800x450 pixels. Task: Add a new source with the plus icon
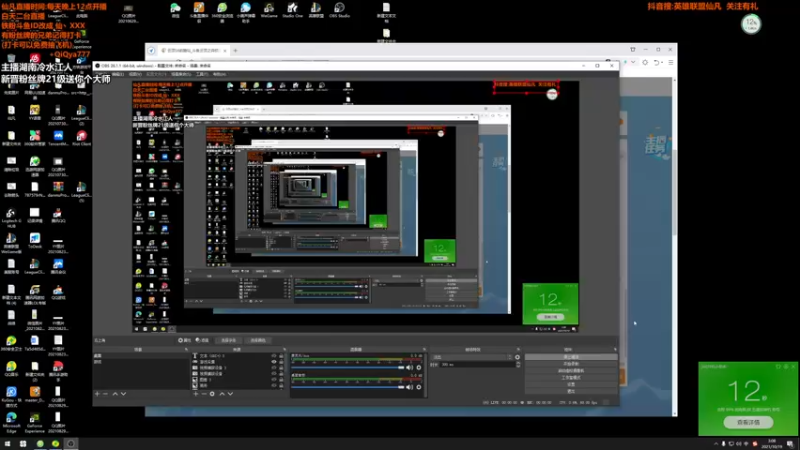[196, 394]
